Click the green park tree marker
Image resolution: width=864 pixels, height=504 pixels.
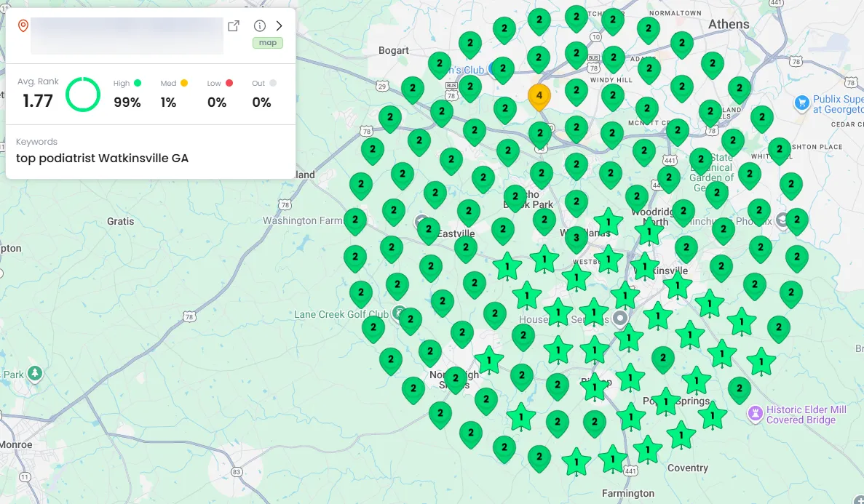click(35, 374)
